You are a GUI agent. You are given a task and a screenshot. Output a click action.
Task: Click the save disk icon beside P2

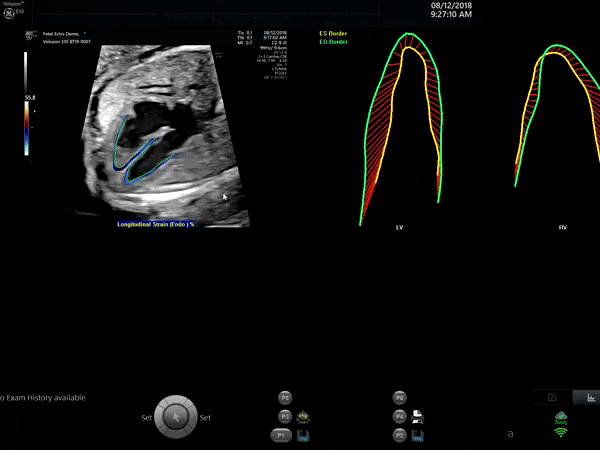tap(417, 435)
